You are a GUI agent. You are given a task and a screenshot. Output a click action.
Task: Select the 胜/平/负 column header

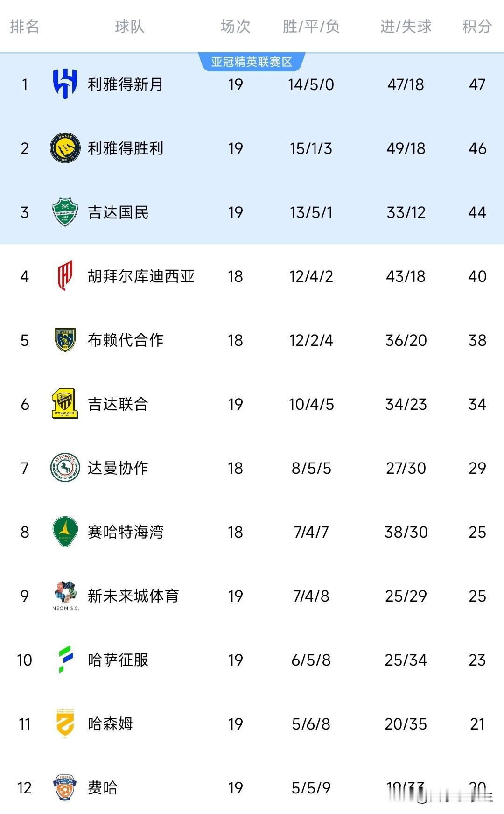point(311,27)
